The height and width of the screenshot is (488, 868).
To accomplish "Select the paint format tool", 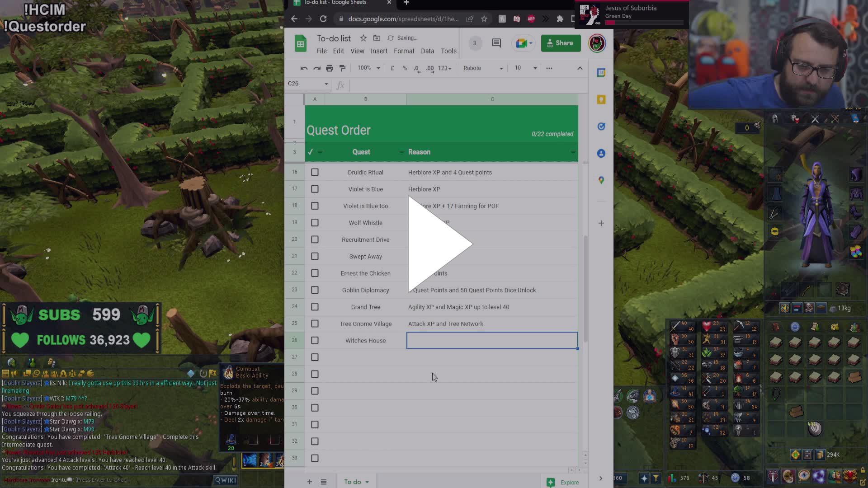I will [x=342, y=68].
